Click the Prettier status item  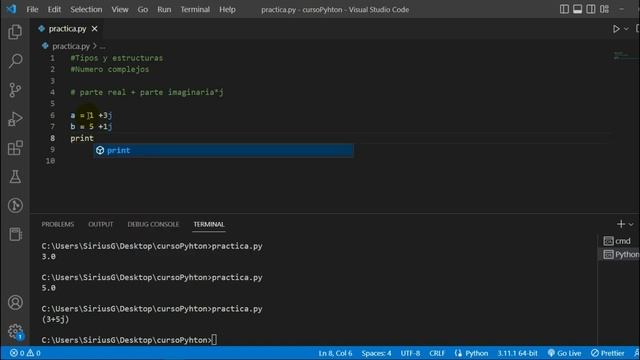click(x=607, y=353)
